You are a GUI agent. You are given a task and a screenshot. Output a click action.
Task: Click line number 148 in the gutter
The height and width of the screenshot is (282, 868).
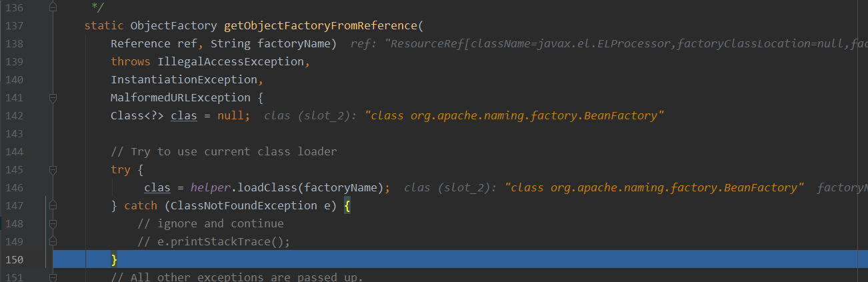[14, 224]
